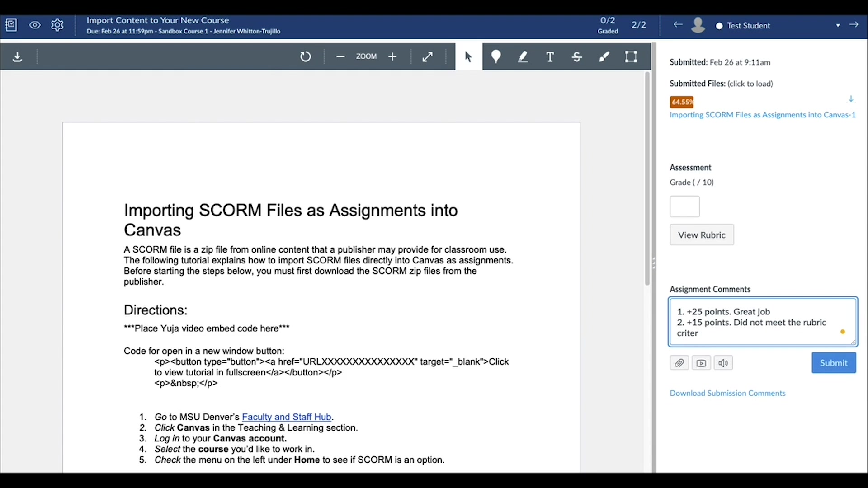Click the Directions: heading in document
Image resolution: width=868 pixels, height=488 pixels.
tap(156, 310)
